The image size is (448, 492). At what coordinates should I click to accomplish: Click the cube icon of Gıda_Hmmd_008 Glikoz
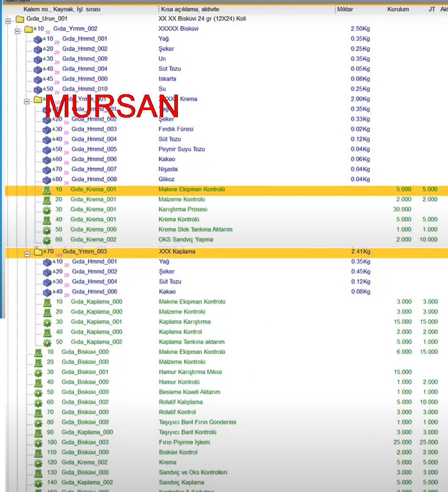47,180
